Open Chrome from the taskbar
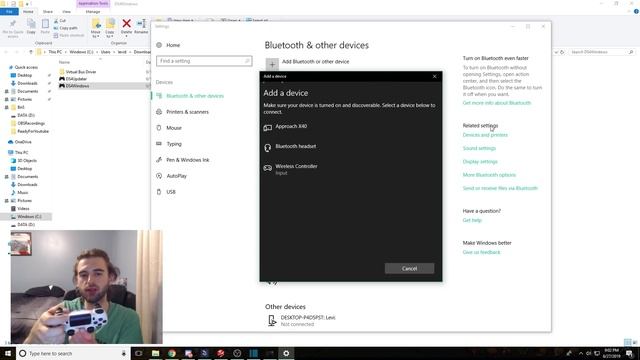 click(x=171, y=353)
